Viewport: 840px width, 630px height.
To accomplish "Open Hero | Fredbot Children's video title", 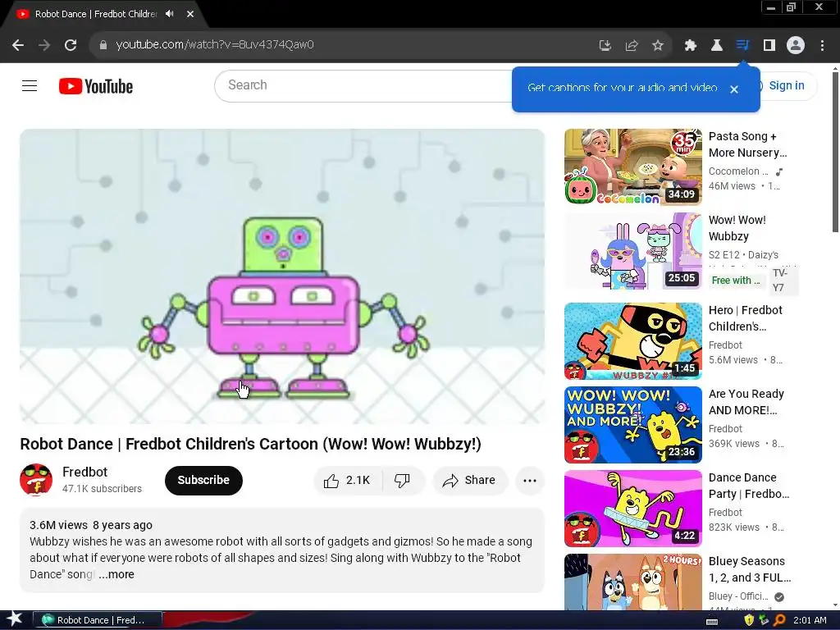I will 745,318.
